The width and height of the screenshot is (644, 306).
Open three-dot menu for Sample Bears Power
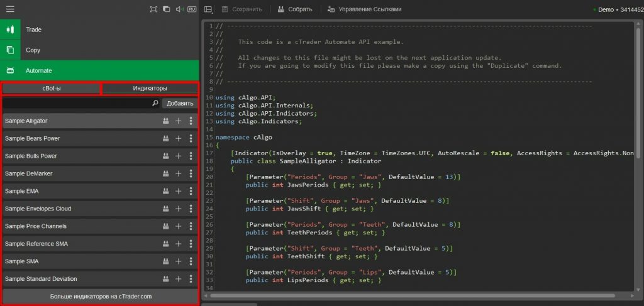coord(191,138)
